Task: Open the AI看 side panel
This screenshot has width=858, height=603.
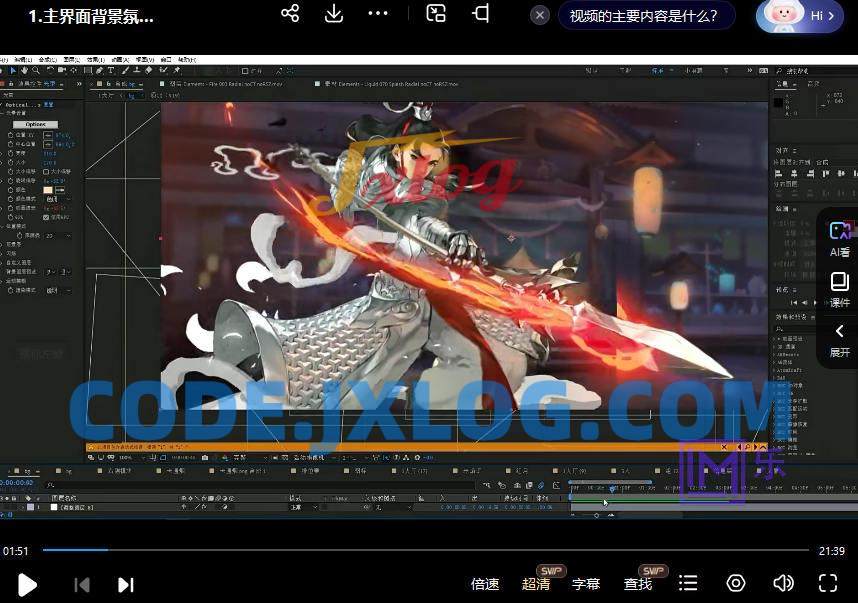Action: click(x=840, y=239)
